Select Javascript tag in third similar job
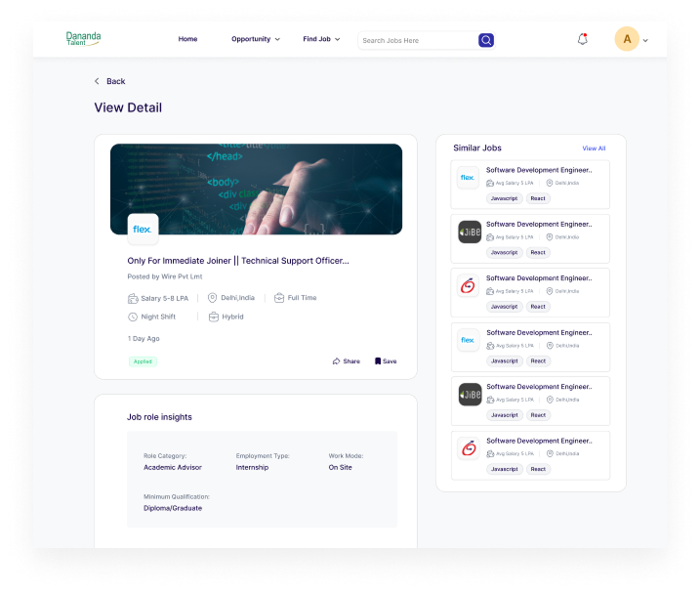Image resolution: width=700 pixels, height=593 pixels. click(504, 307)
